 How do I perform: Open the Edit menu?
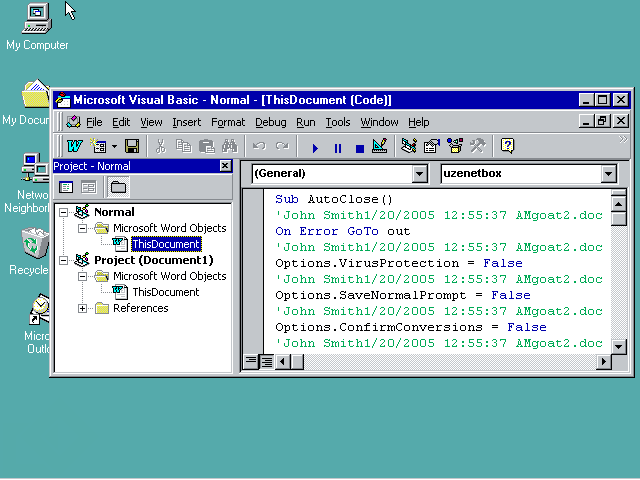[x=121, y=122]
